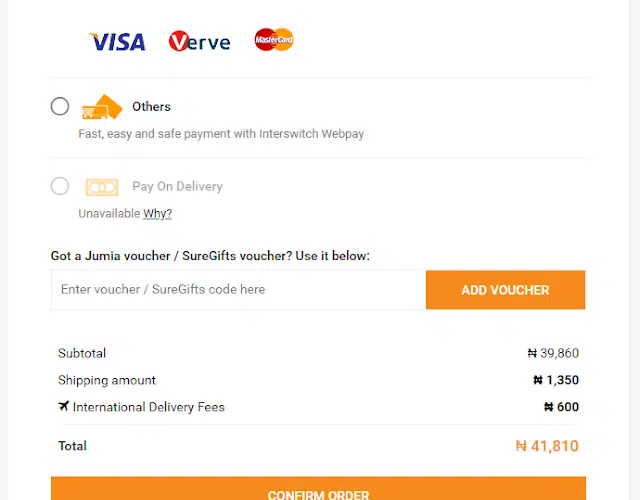The image size is (640, 500).
Task: Click the Pay On Delivery cash icon
Action: (x=101, y=187)
